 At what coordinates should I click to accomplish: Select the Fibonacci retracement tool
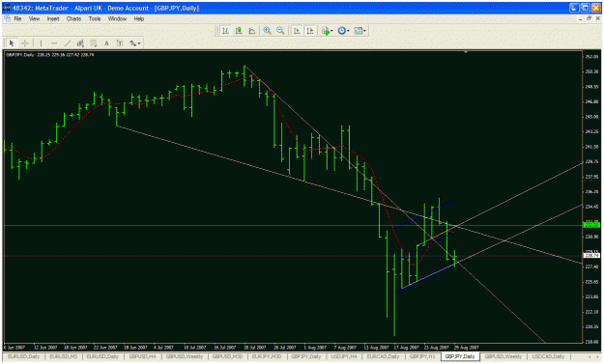(x=93, y=43)
